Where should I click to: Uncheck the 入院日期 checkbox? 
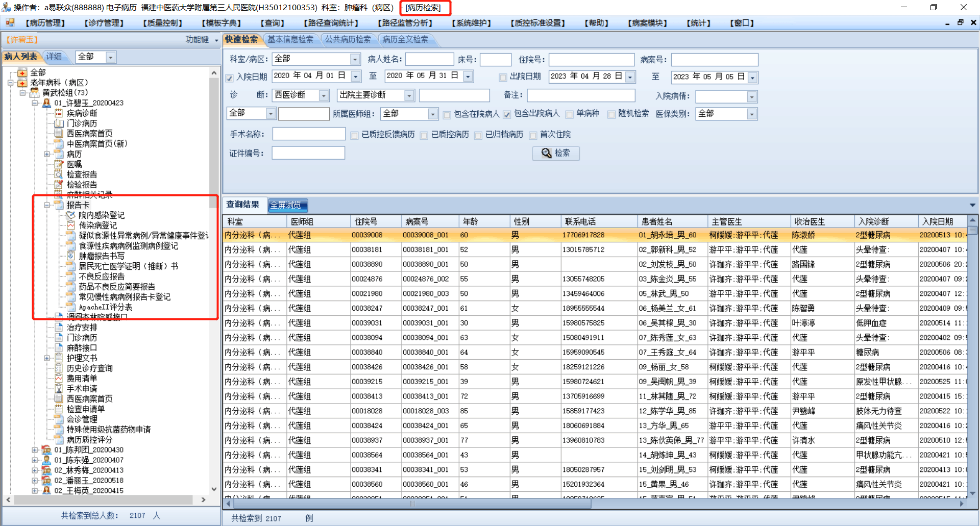[x=230, y=78]
